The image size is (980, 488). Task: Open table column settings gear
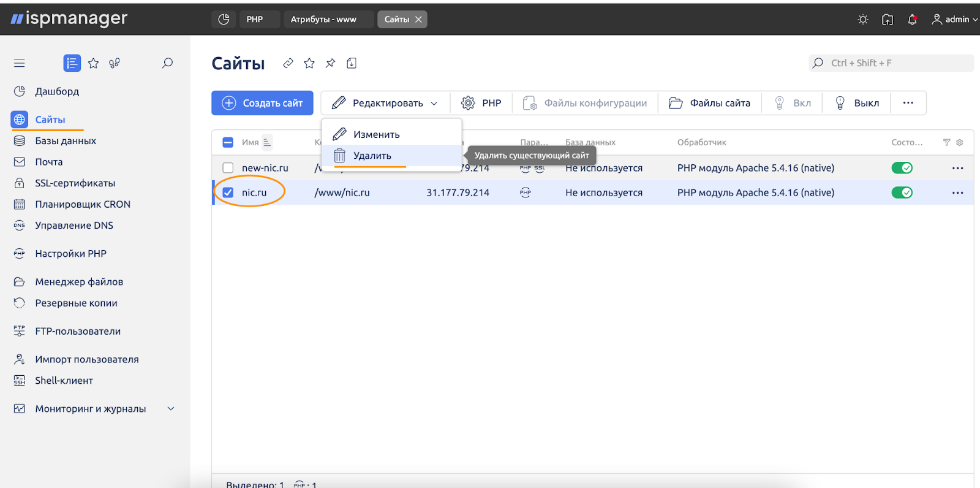point(960,142)
